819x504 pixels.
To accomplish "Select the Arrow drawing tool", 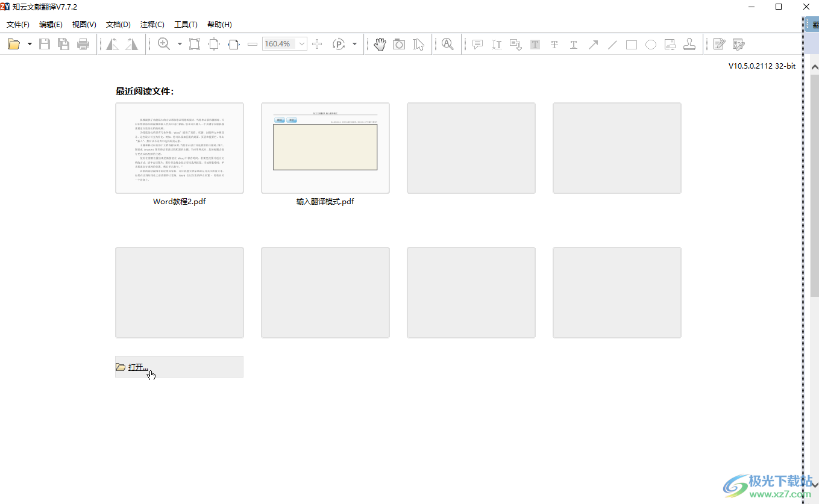I will click(x=593, y=45).
